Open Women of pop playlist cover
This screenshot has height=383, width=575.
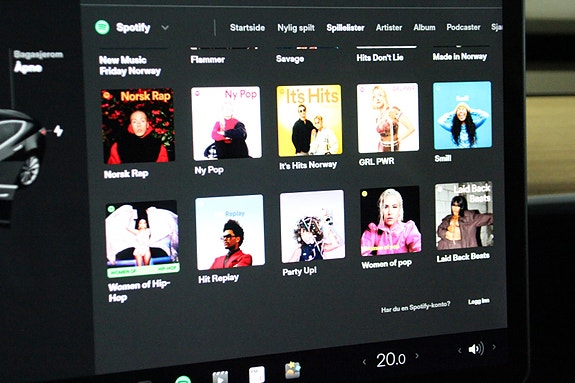(391, 221)
